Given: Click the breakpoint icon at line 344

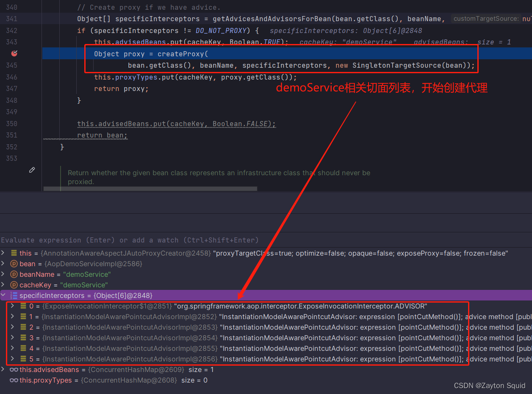Looking at the screenshot, I should 14,53.
